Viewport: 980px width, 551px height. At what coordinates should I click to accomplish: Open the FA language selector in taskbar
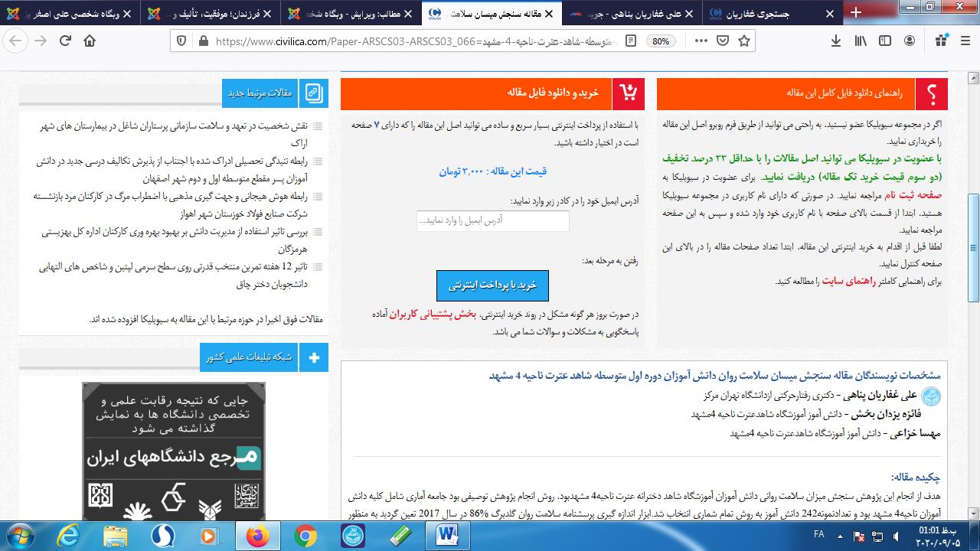pyautogui.click(x=818, y=535)
